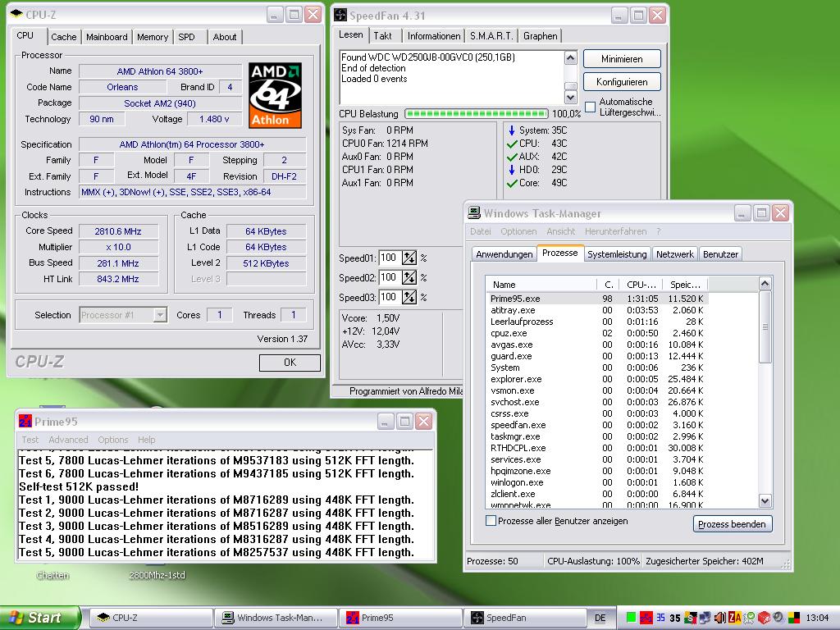This screenshot has width=840, height=630.
Task: Click the Speed03 percentage input field
Action: (x=390, y=297)
